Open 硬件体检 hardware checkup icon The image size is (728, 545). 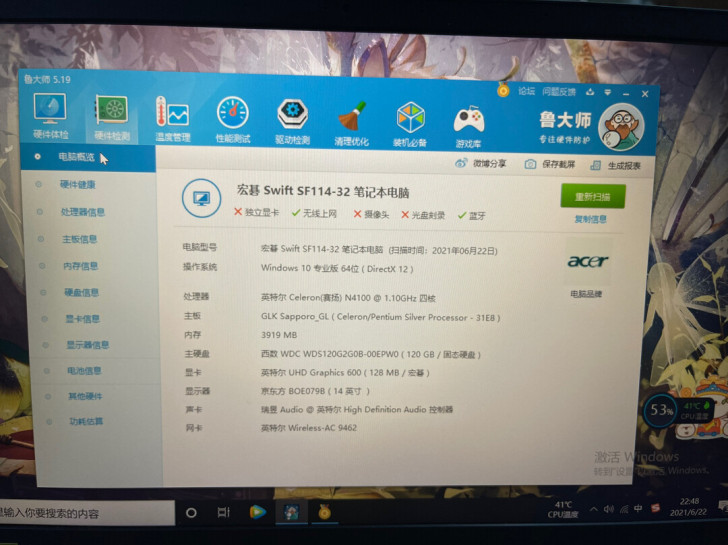(50, 116)
